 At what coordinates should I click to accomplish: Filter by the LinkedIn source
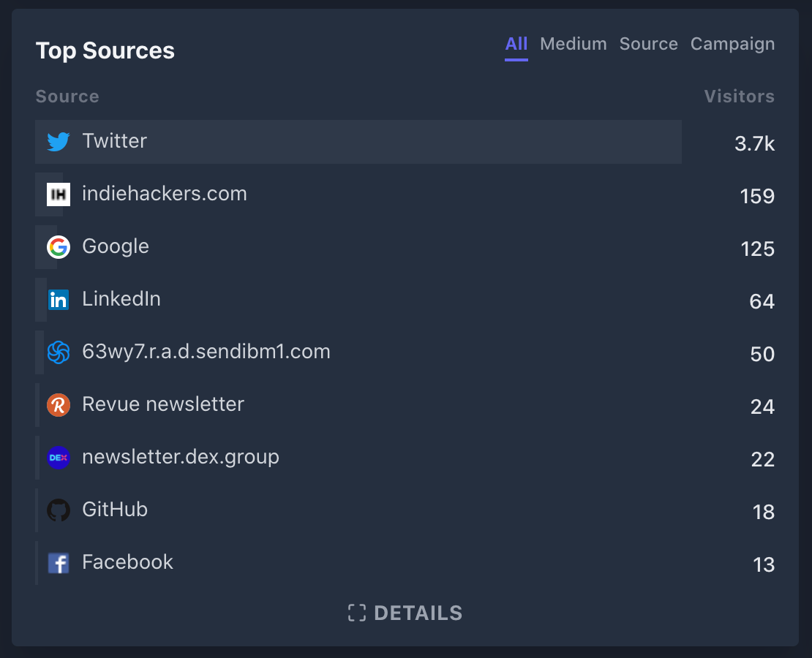point(121,299)
